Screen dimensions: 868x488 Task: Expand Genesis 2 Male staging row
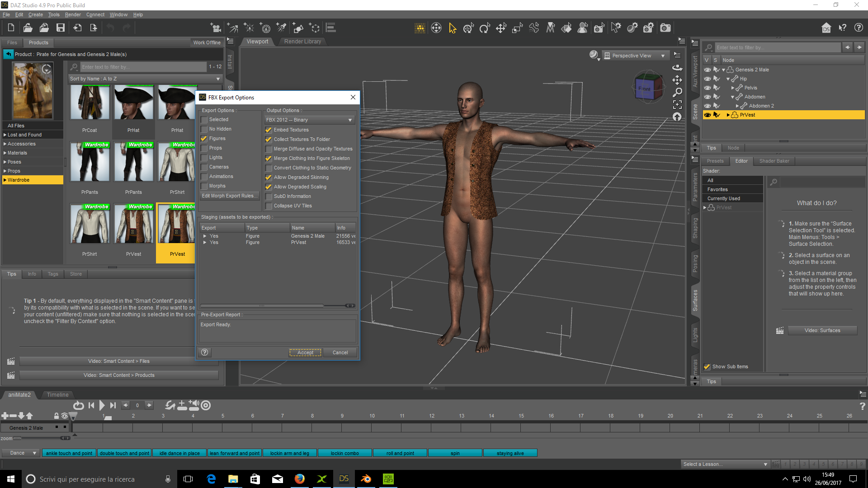205,236
